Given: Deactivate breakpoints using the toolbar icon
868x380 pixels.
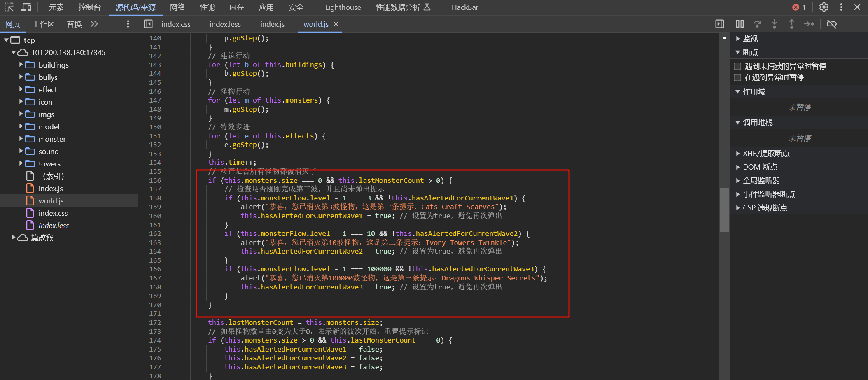Looking at the screenshot, I should 832,24.
